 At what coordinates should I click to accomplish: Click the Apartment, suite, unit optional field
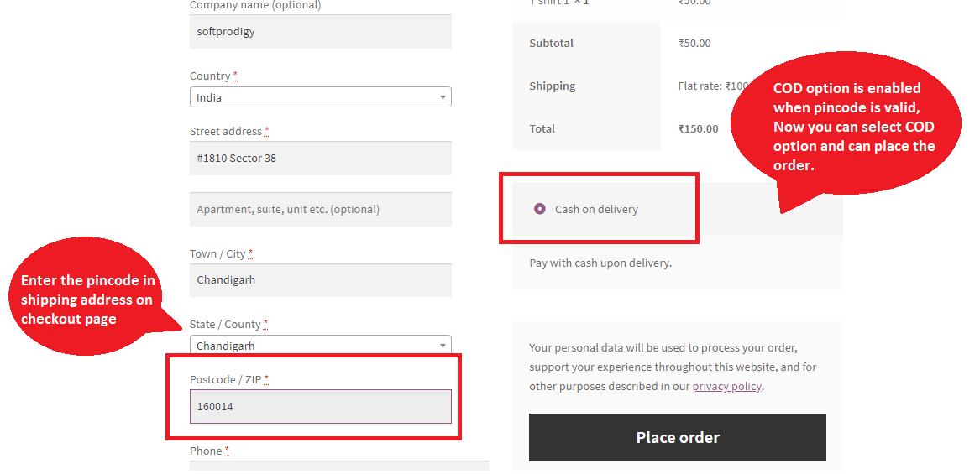pos(320,210)
